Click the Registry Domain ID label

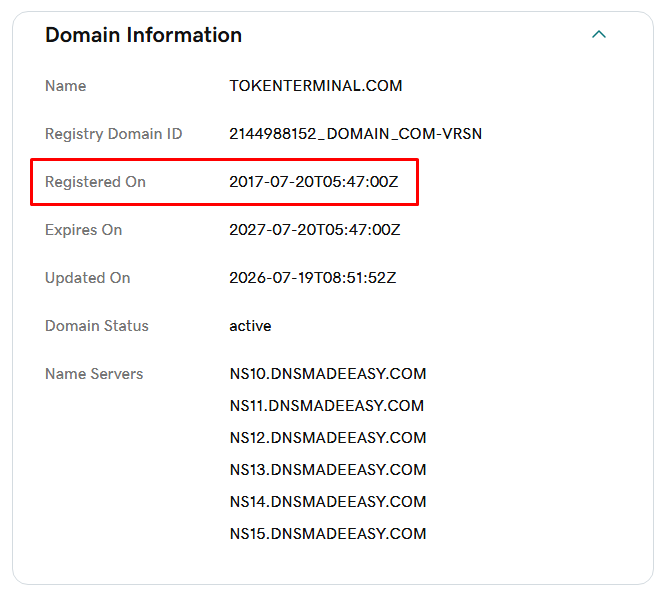tap(114, 134)
